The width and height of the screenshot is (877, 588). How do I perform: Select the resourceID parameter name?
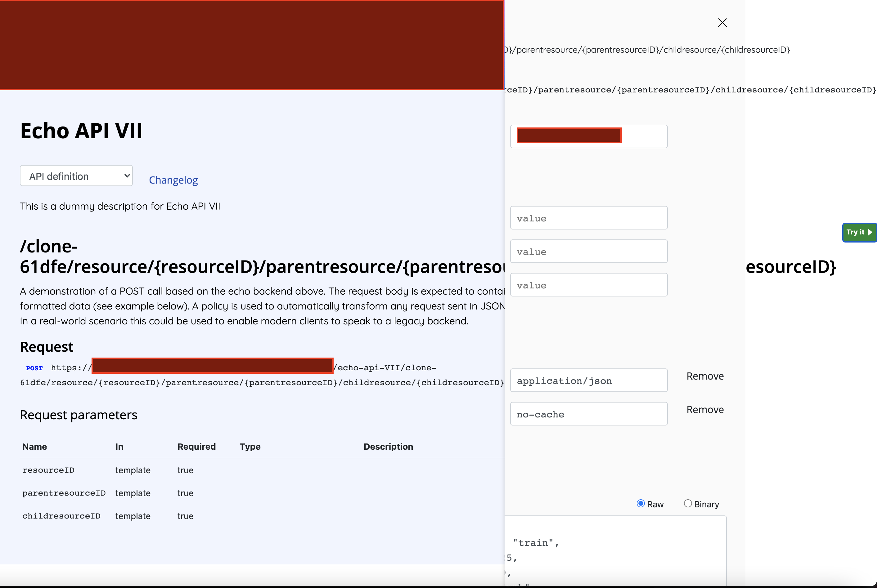[x=48, y=470]
